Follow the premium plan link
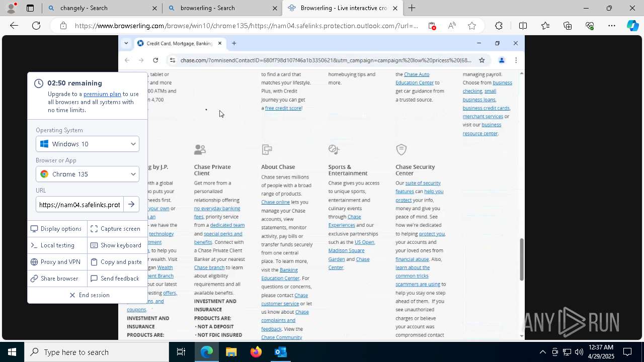The image size is (644, 362). click(x=102, y=94)
